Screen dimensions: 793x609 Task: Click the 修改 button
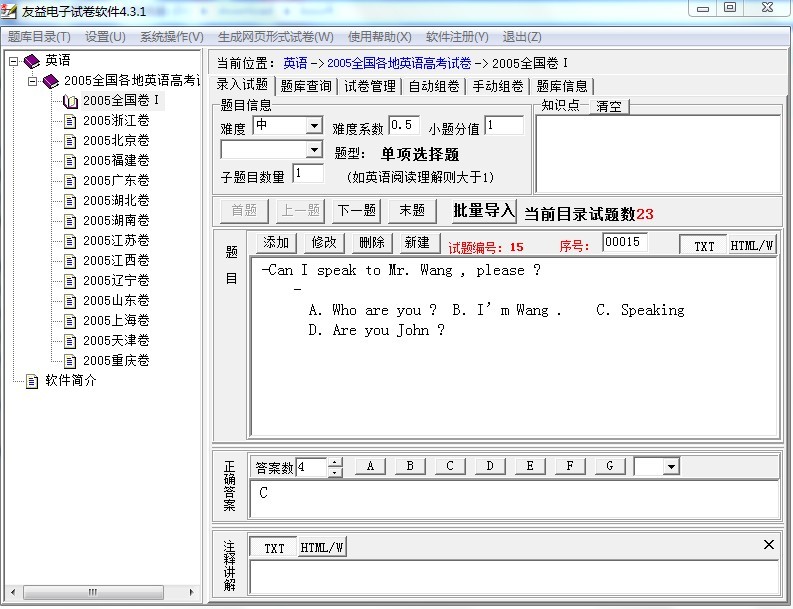point(324,243)
